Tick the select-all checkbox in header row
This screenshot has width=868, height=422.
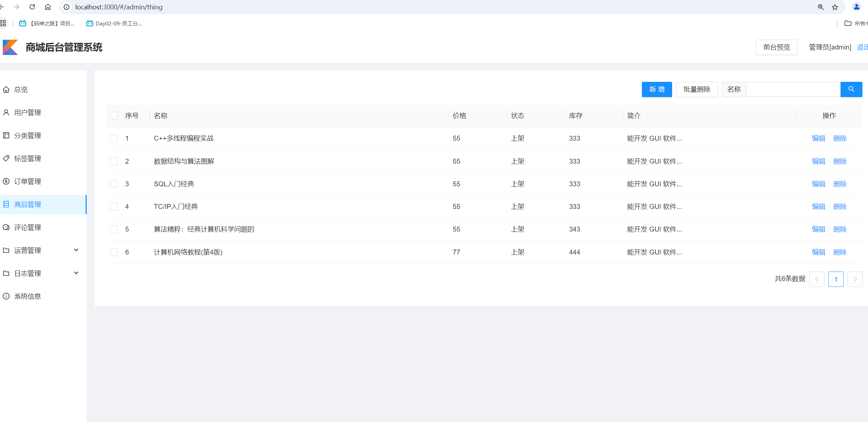tap(114, 116)
